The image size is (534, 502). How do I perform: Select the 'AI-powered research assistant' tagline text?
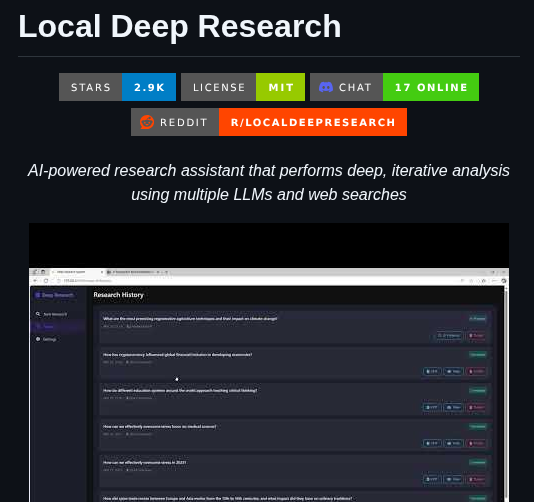pos(269,182)
